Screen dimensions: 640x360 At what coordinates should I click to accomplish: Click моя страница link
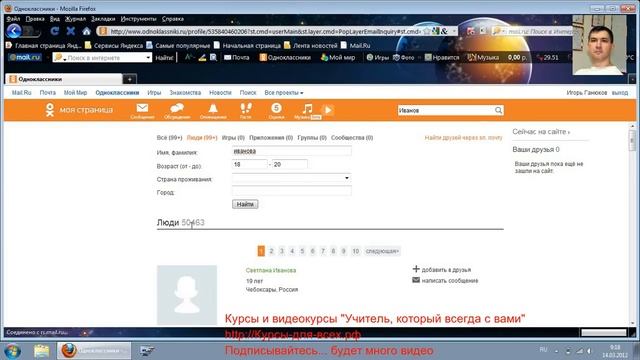(86, 110)
